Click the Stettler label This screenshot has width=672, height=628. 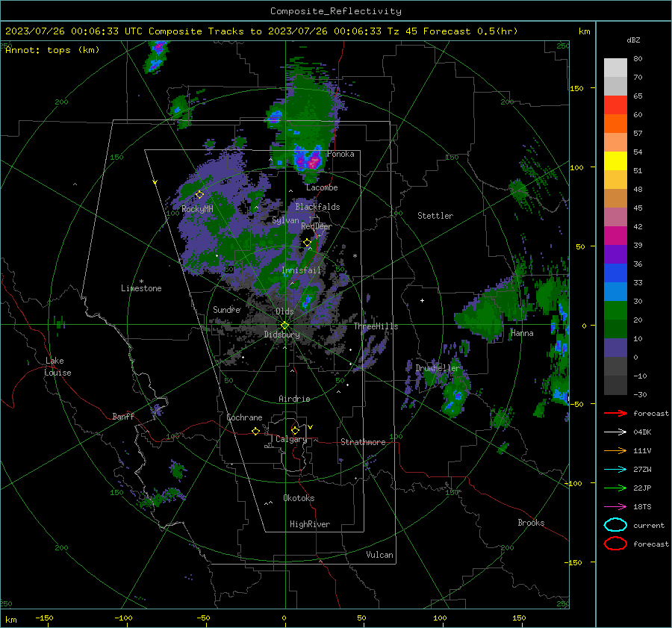pos(435,216)
